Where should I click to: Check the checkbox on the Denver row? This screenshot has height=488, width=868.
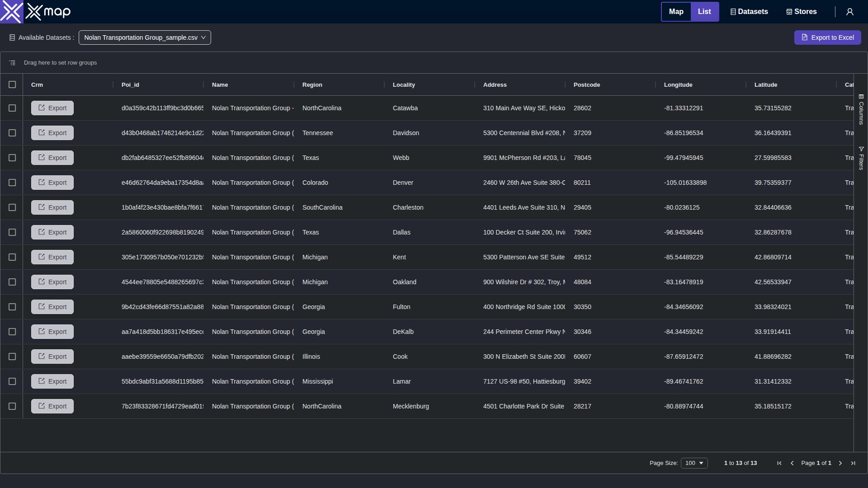(x=12, y=183)
